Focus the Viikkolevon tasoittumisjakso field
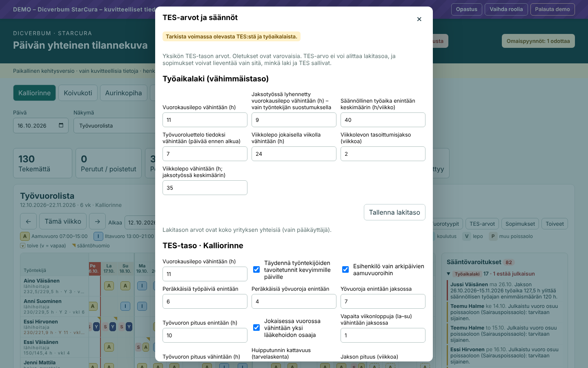The image size is (588, 368). click(383, 154)
